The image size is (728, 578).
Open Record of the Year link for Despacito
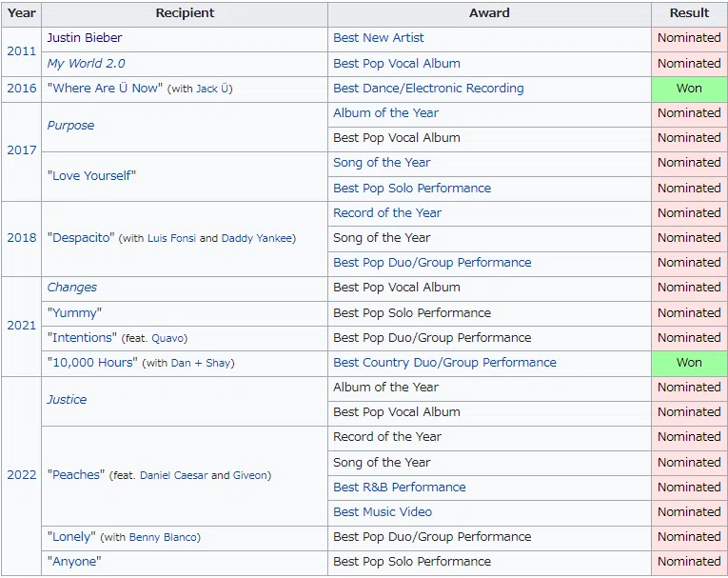click(x=387, y=212)
